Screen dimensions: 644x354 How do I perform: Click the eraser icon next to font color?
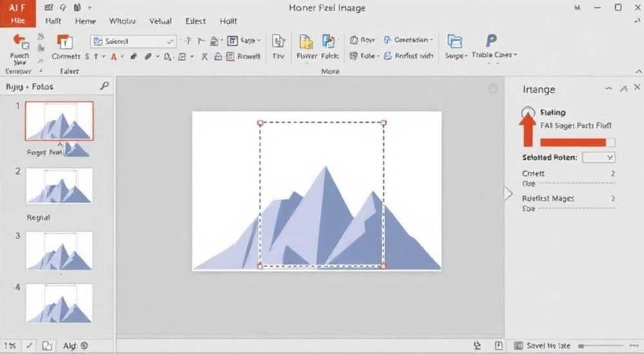[133, 56]
